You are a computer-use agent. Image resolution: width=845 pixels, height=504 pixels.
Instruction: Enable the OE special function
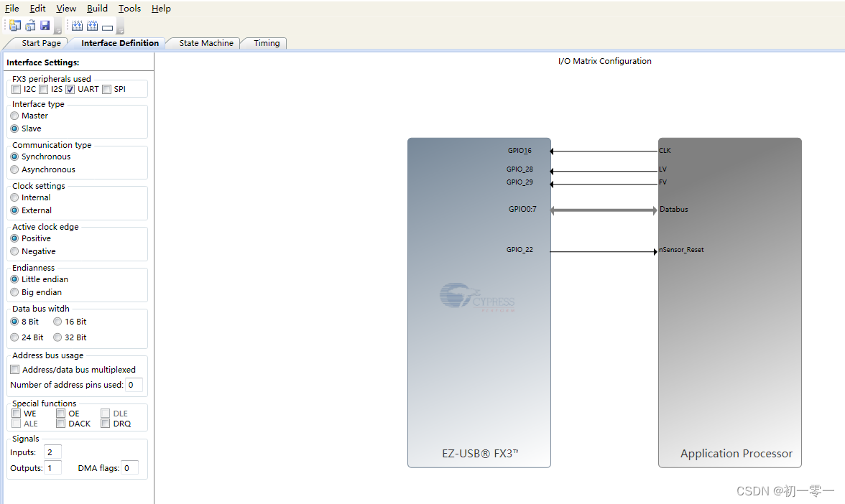click(61, 414)
